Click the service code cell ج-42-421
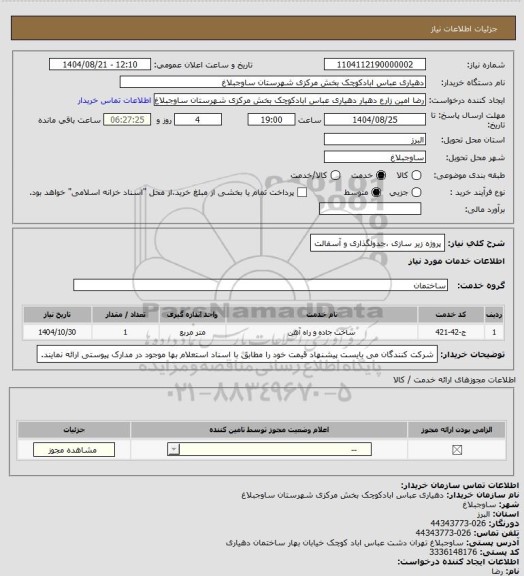The width and height of the screenshot is (524, 576). [451, 332]
